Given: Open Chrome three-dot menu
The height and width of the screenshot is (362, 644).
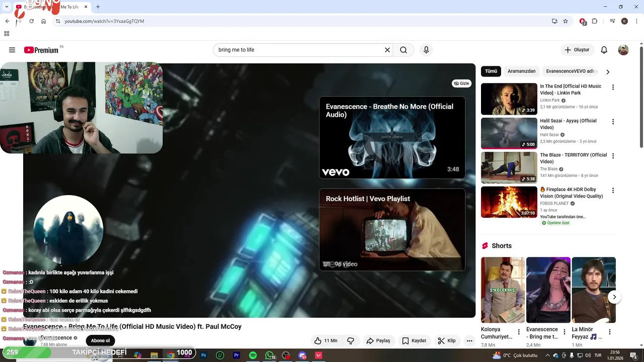Looking at the screenshot, I should (x=637, y=21).
